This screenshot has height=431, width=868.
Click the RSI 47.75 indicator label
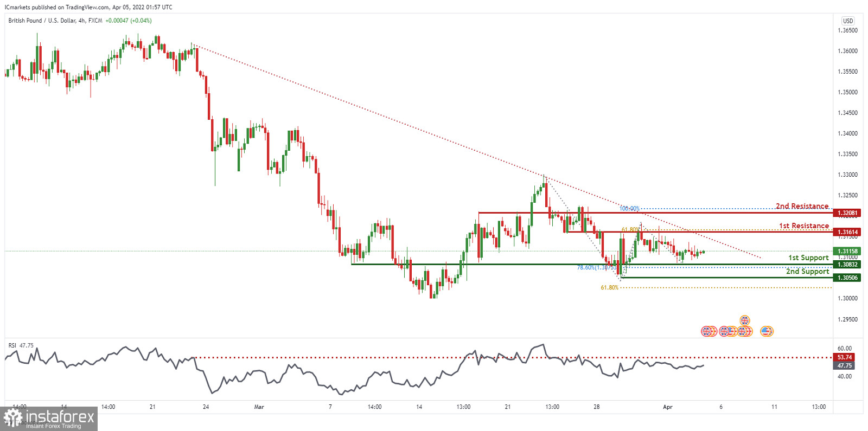[x=21, y=345]
